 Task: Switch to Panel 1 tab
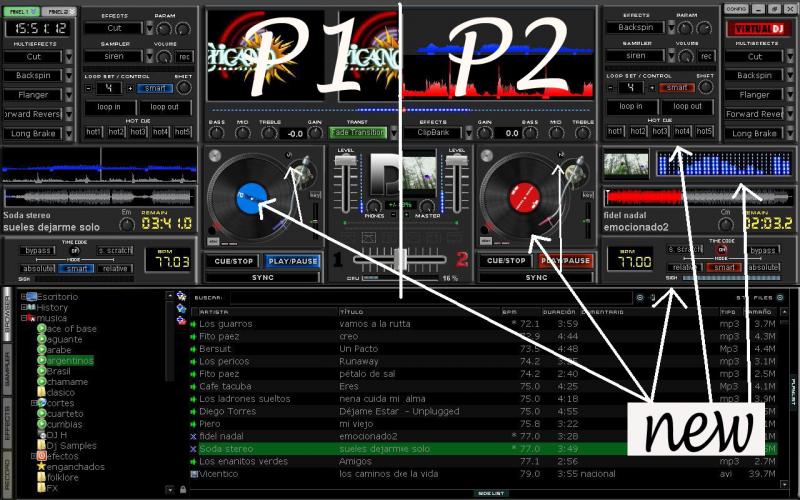(x=21, y=11)
